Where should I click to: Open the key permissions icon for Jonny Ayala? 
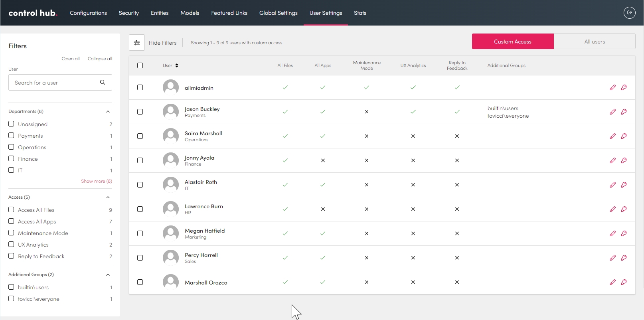tap(624, 160)
